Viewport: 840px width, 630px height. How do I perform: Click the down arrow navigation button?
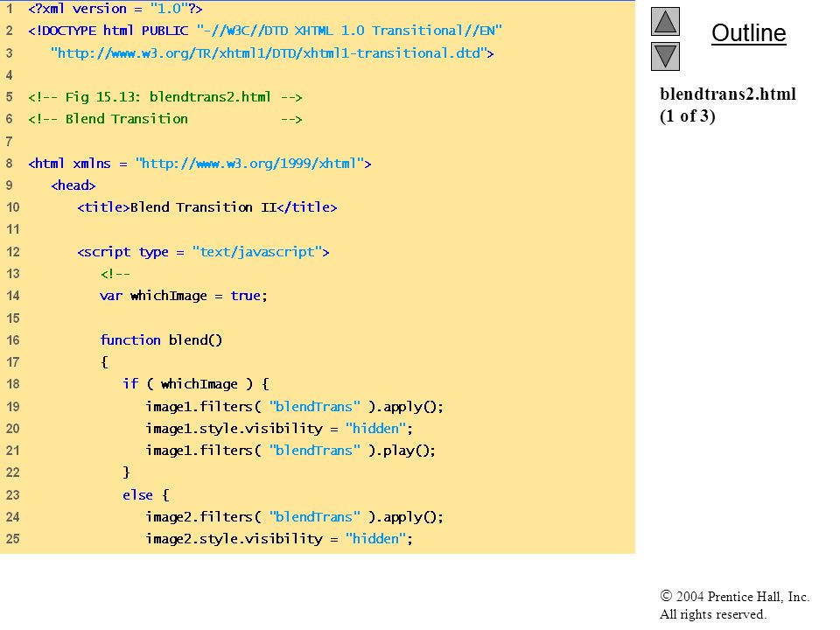click(665, 56)
